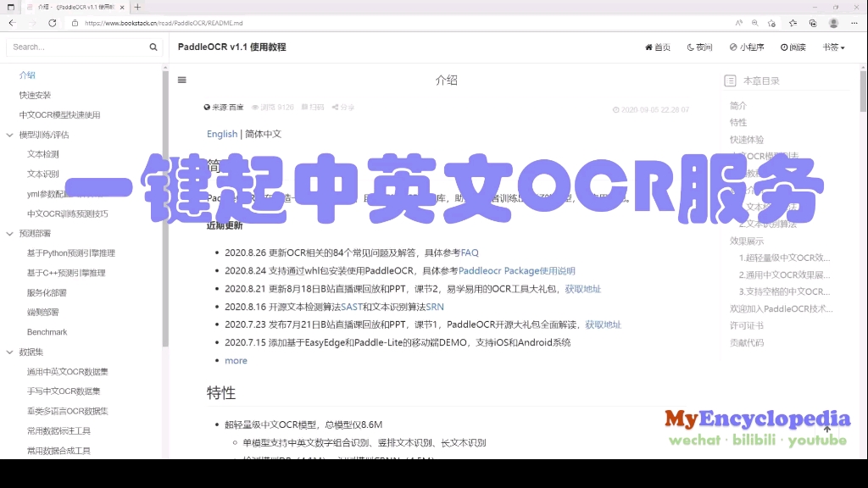The width and height of the screenshot is (868, 488).
Task: Open the 书签 dropdown
Action: (834, 47)
